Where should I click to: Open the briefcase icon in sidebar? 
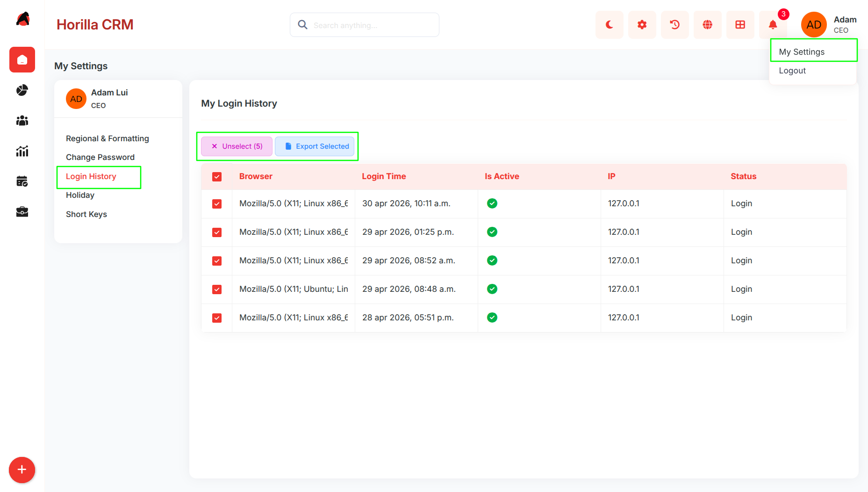(22, 212)
